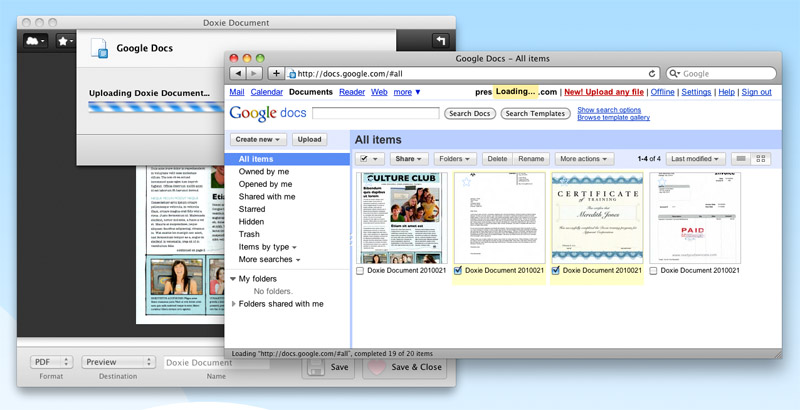
Task: Click the floppy disk Save icon in Doxie
Action: tap(315, 367)
